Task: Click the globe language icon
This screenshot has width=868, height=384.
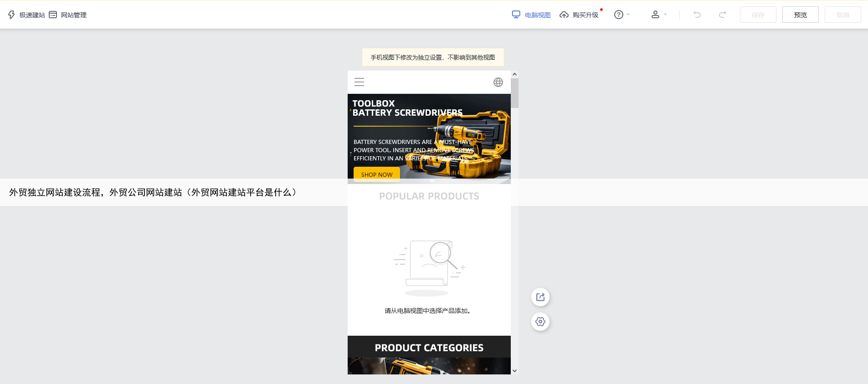Action: coord(498,82)
